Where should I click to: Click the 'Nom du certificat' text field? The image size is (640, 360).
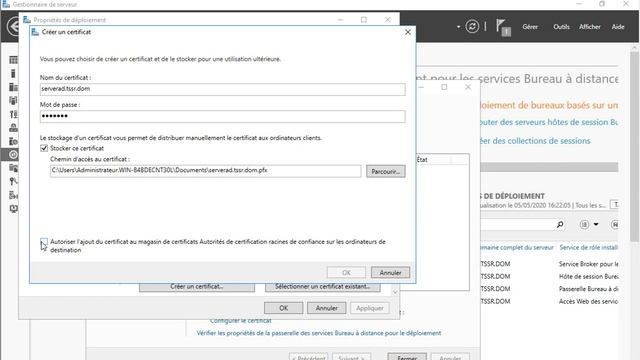[222, 89]
